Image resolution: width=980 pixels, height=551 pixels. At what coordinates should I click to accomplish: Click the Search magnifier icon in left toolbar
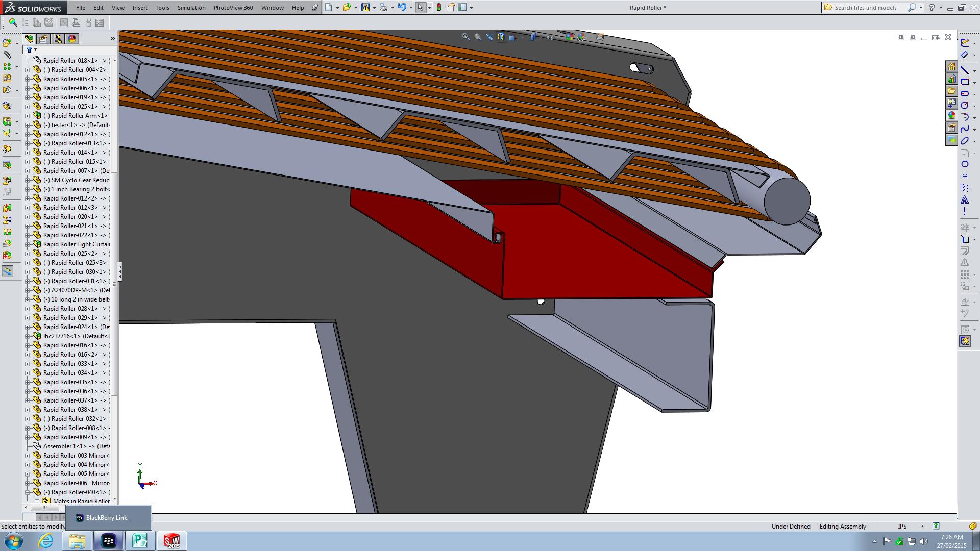tap(13, 22)
